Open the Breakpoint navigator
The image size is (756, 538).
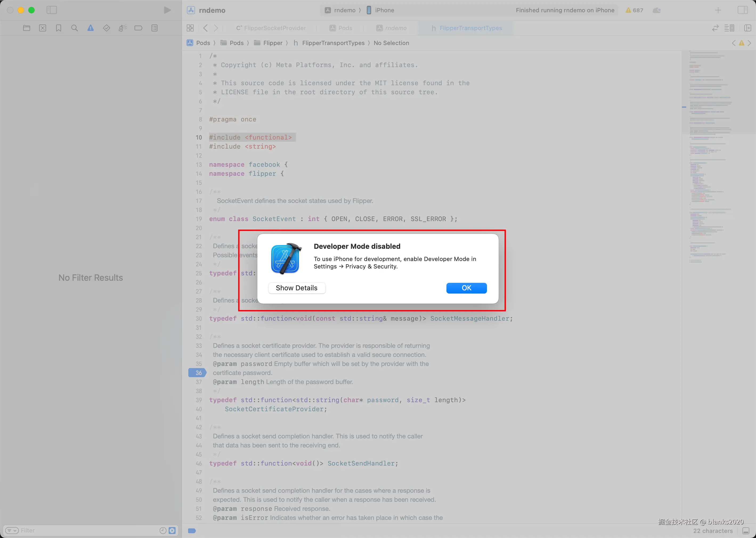click(x=138, y=28)
